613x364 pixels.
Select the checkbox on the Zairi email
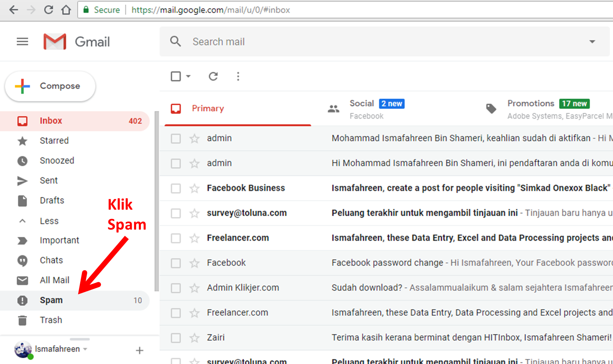(x=176, y=337)
